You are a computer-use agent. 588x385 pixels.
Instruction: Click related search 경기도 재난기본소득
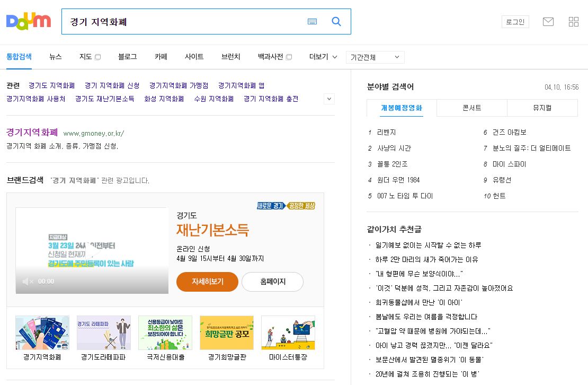(x=105, y=99)
